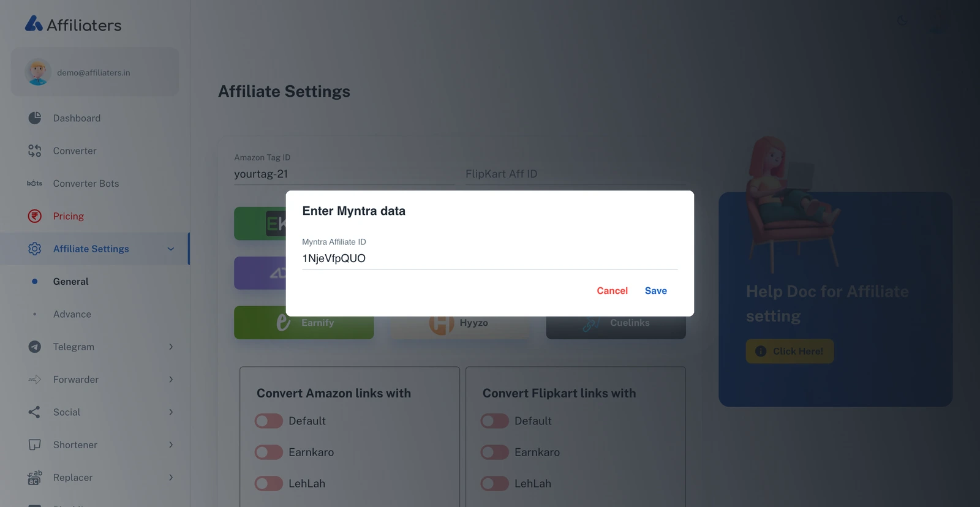Image resolution: width=980 pixels, height=507 pixels.
Task: Expand the Telegram submenu arrow
Action: click(171, 347)
